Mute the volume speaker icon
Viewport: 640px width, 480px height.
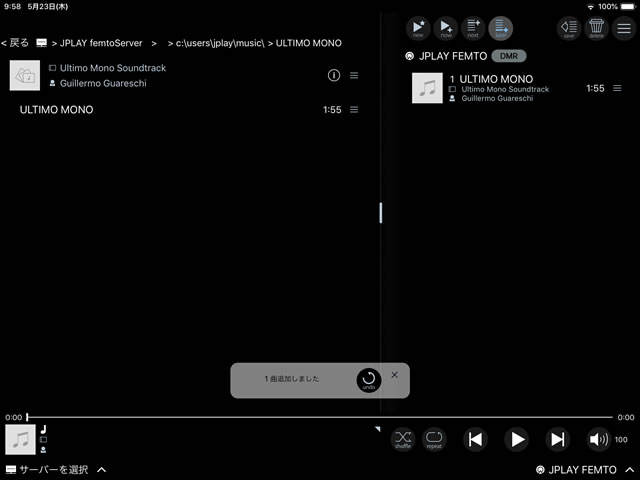click(598, 439)
